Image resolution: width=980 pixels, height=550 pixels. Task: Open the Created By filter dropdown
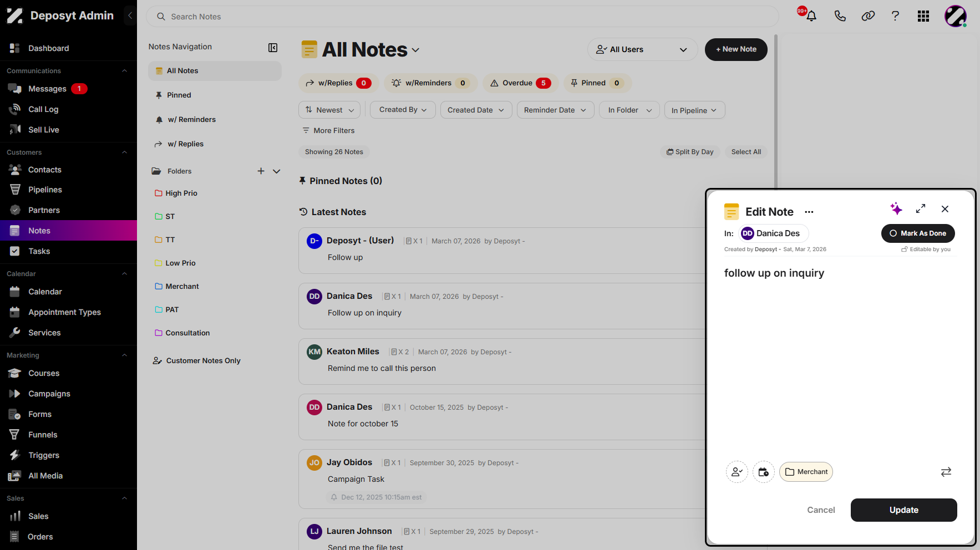coord(403,110)
